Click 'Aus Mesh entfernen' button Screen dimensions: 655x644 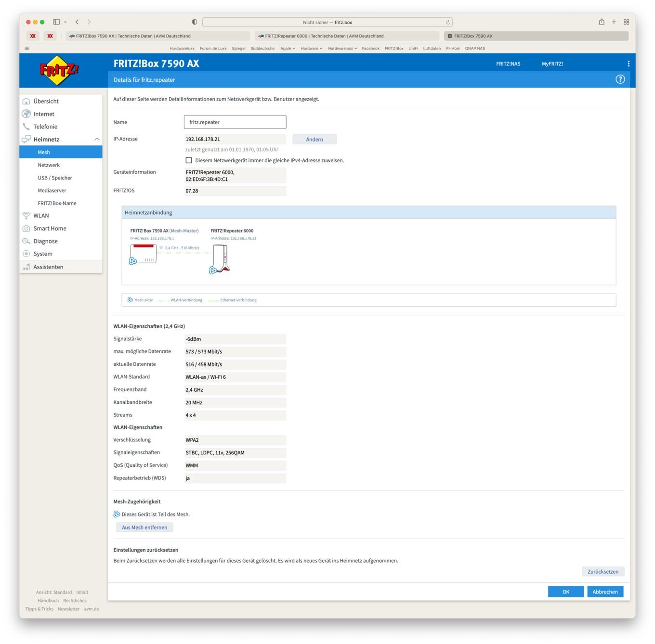pos(144,528)
